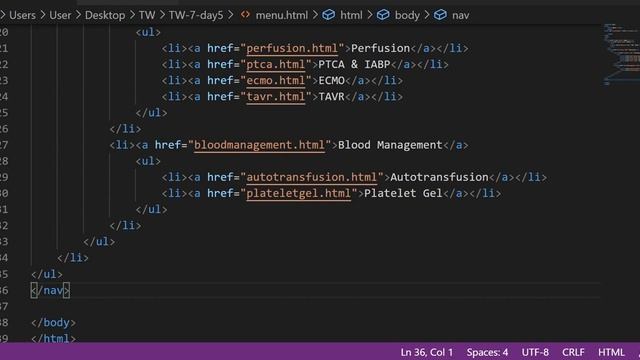Follow the plateletgel.html href link
Image resolution: width=640 pixels, height=360 pixels.
(x=299, y=193)
